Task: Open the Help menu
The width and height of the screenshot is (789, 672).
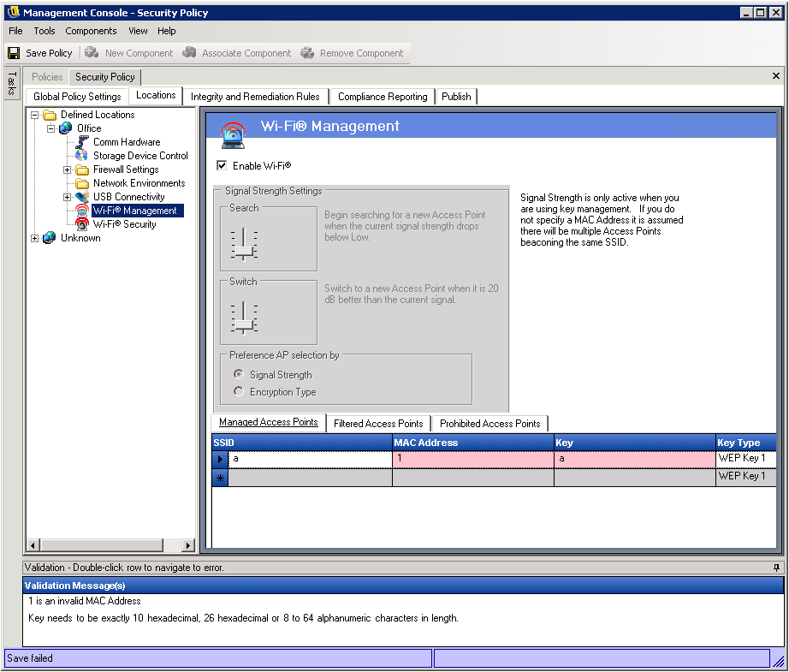Action: click(x=167, y=31)
